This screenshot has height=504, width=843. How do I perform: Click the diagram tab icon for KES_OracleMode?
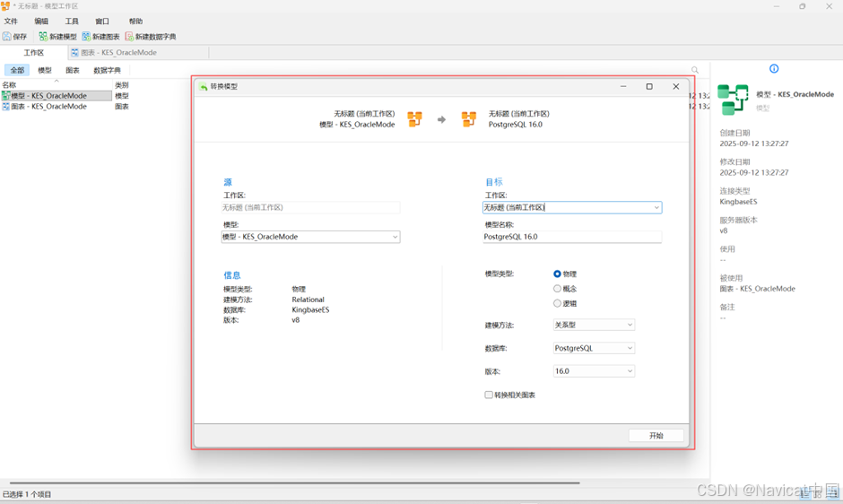[74, 53]
